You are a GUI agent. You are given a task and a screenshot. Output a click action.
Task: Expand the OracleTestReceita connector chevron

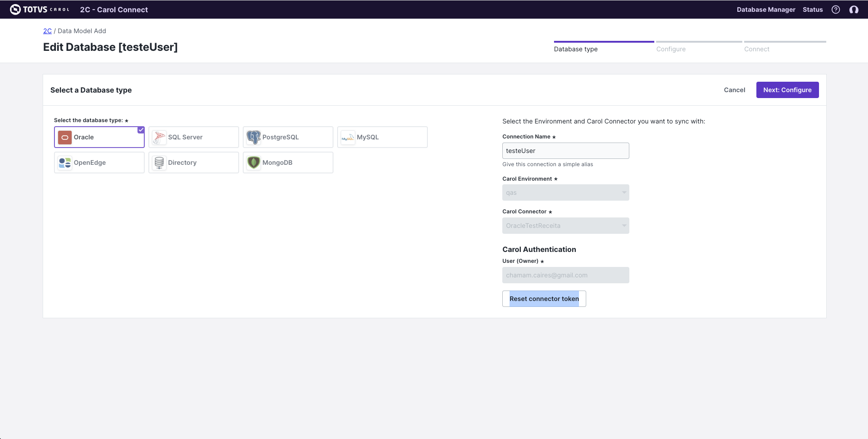(x=623, y=225)
